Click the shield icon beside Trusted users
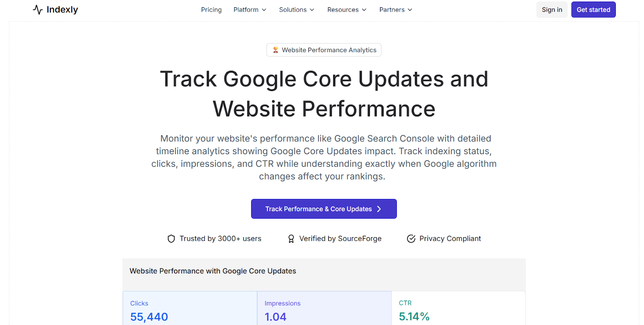This screenshot has height=325, width=644. (171, 239)
